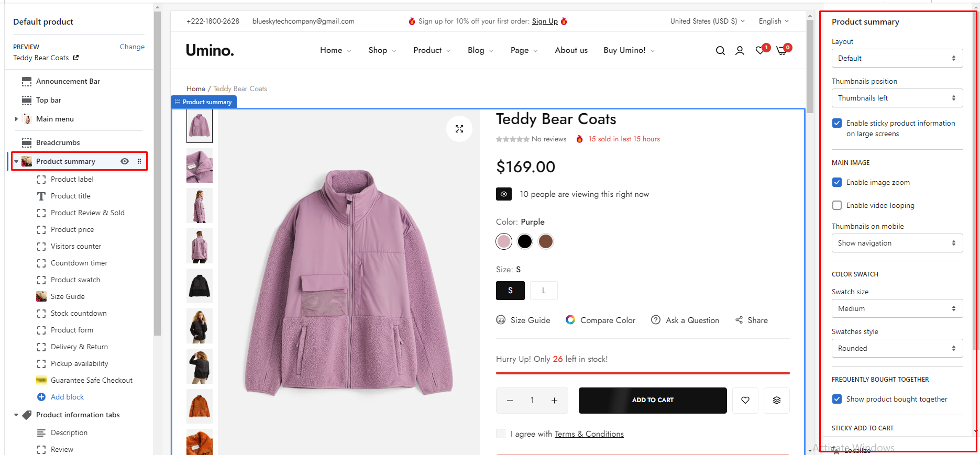Click Add block link in sidebar
This screenshot has width=980, height=455.
[67, 397]
